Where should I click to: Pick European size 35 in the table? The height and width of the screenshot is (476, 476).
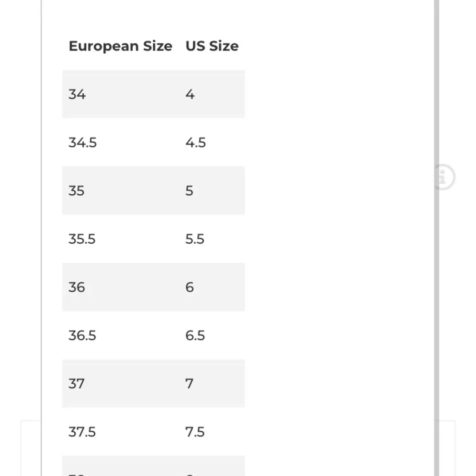(x=76, y=190)
